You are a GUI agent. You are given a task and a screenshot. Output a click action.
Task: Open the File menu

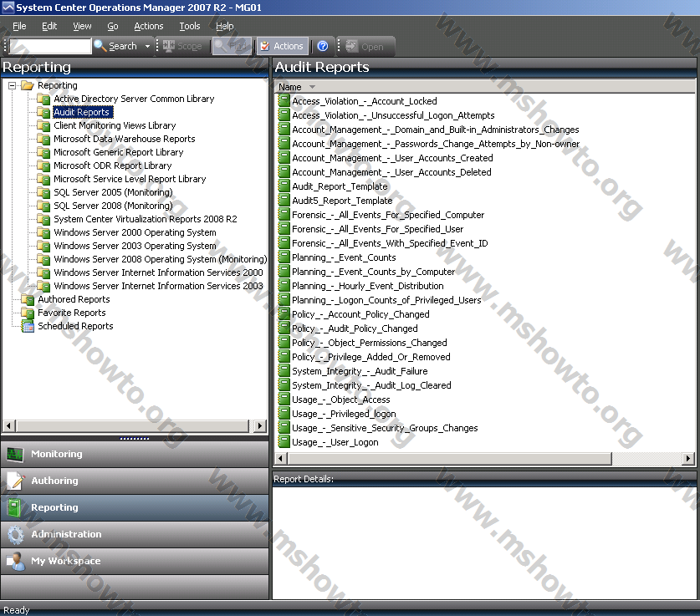pyautogui.click(x=19, y=26)
